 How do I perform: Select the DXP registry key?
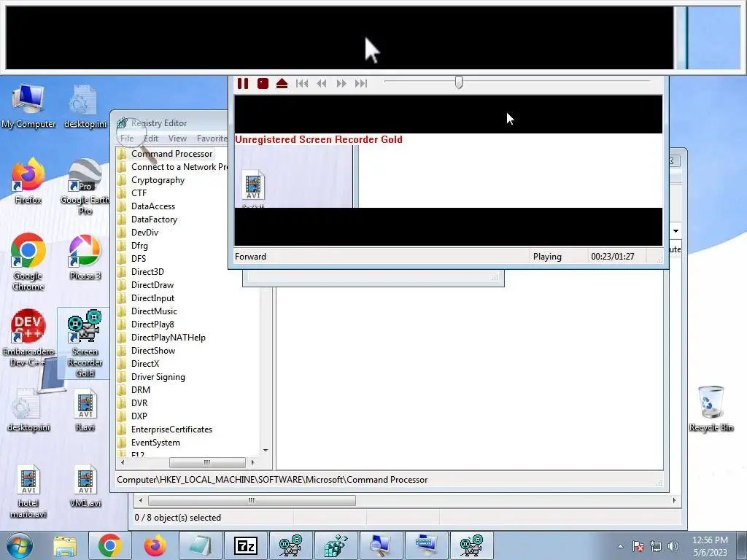[x=139, y=416]
